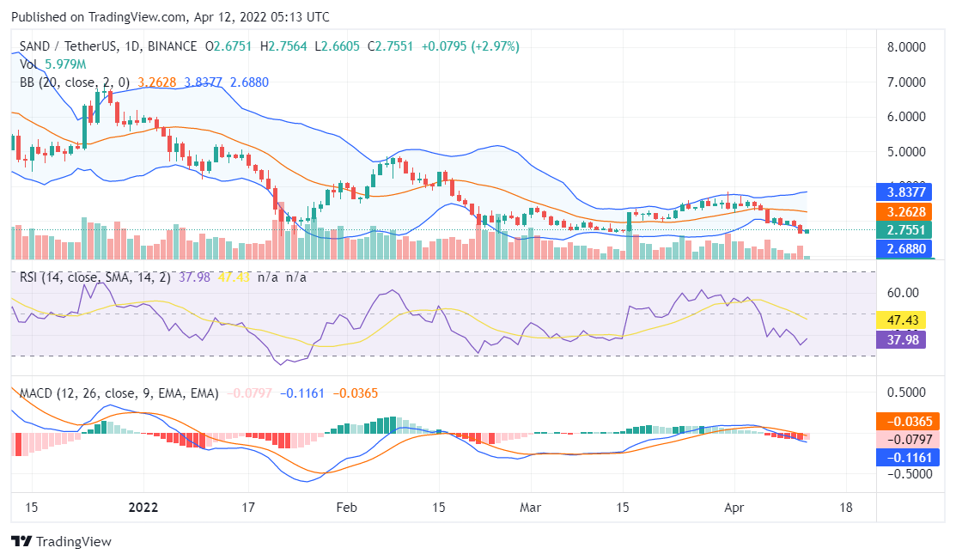The height and width of the screenshot is (560, 956).
Task: Click the Published on TradingView.com header text
Action: (170, 17)
